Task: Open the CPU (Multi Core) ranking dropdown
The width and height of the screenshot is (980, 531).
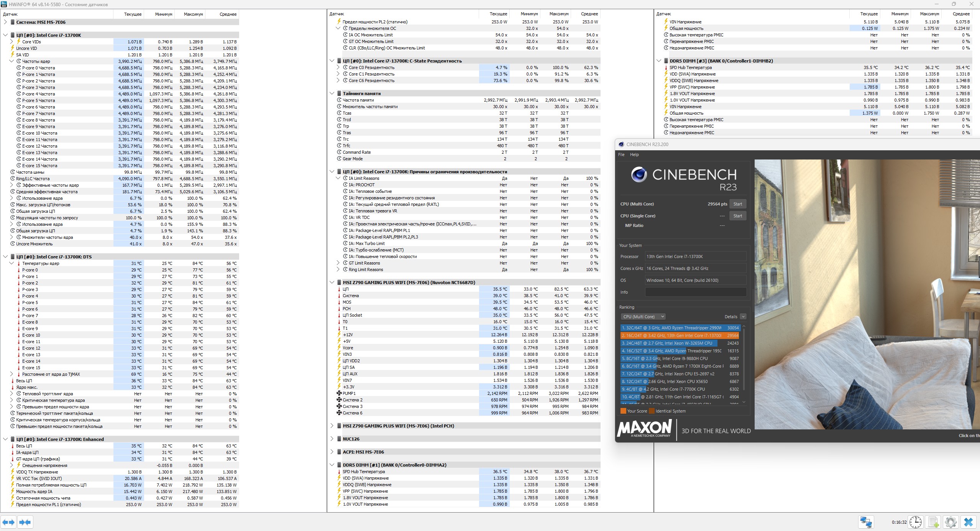Action: tap(643, 317)
